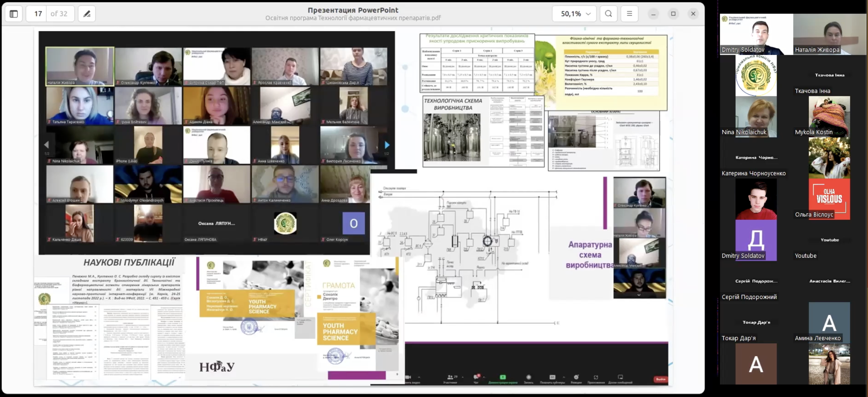Select the Mykola Kostin participant tile

829,117
